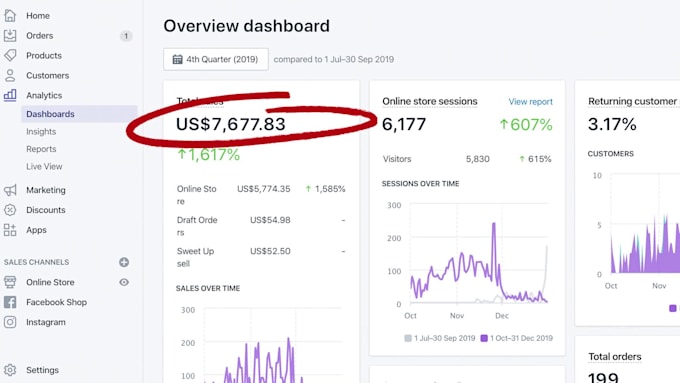Add a sales channel with plus button
The width and height of the screenshot is (680, 383).
point(124,262)
